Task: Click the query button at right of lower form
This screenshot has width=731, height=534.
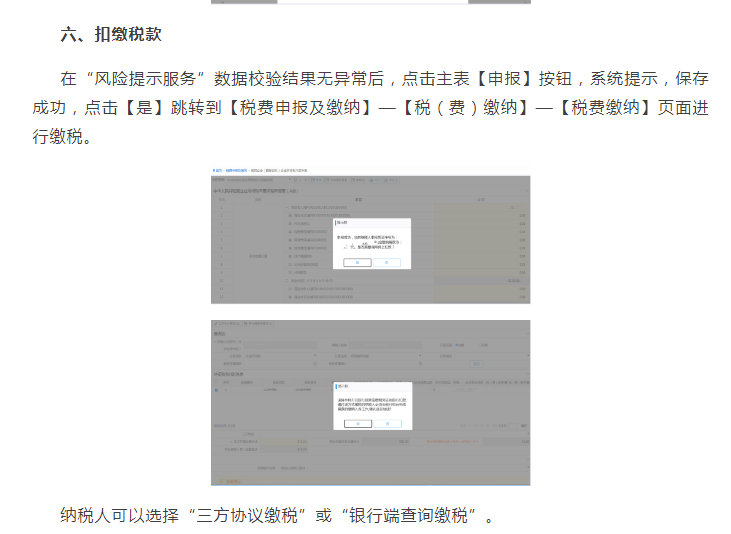Action: click(477, 363)
